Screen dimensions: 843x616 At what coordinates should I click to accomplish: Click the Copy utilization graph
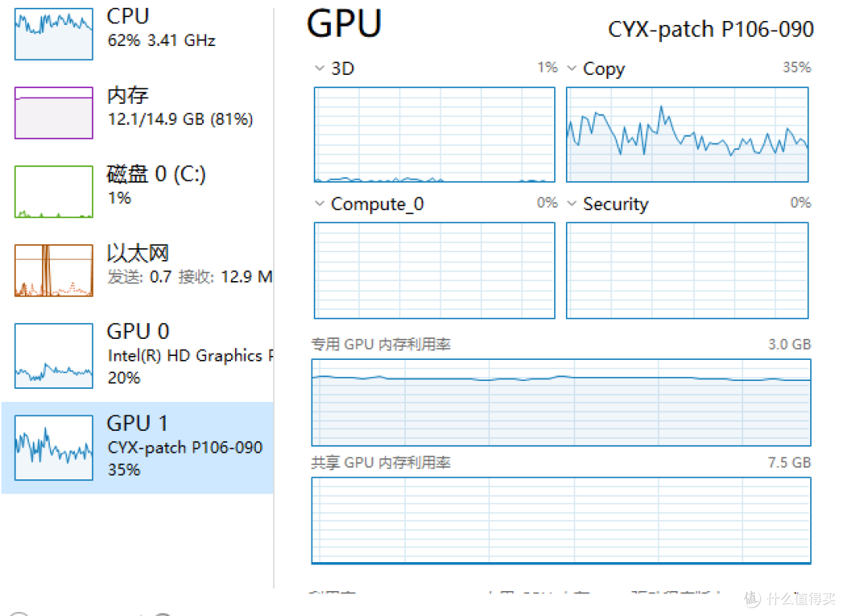pyautogui.click(x=687, y=134)
